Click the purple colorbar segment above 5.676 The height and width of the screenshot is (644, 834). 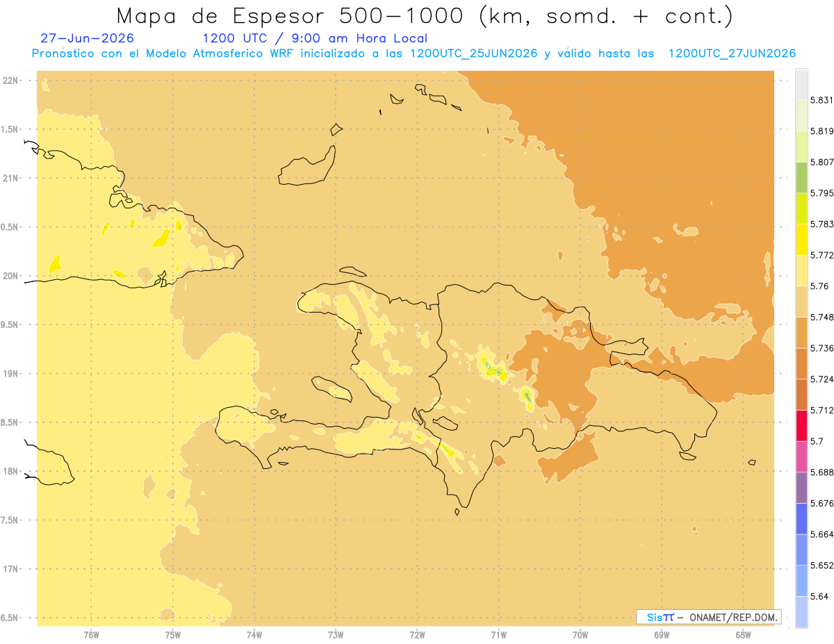point(801,488)
